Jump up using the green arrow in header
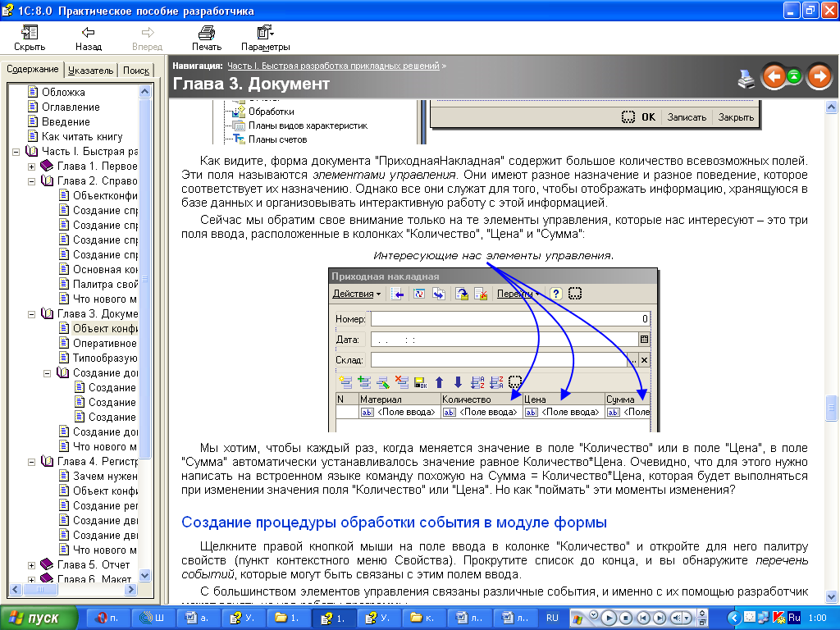840x630 pixels. coord(795,77)
